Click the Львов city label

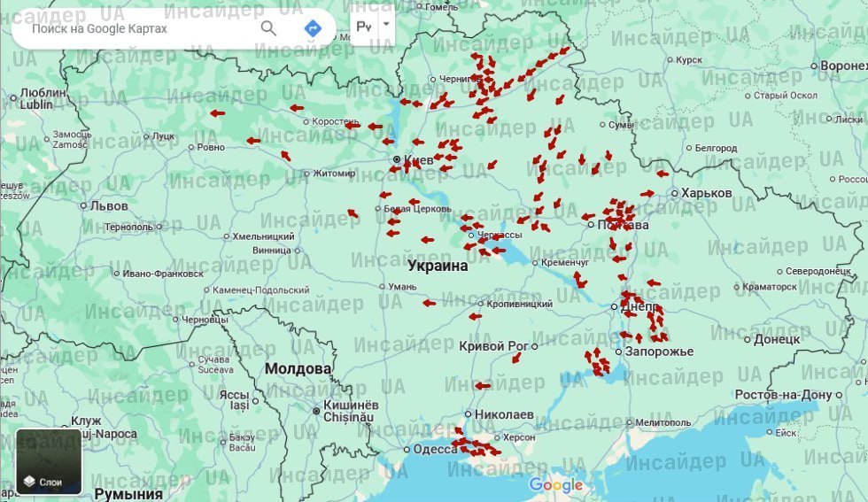109,205
